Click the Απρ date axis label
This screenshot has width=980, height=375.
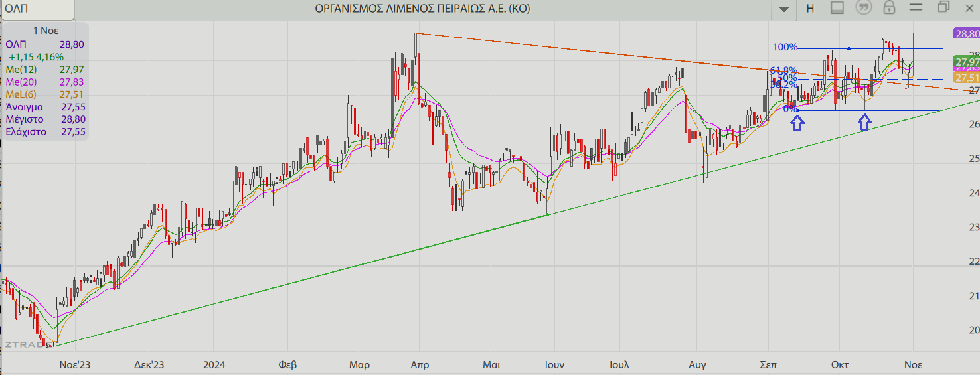click(x=420, y=364)
